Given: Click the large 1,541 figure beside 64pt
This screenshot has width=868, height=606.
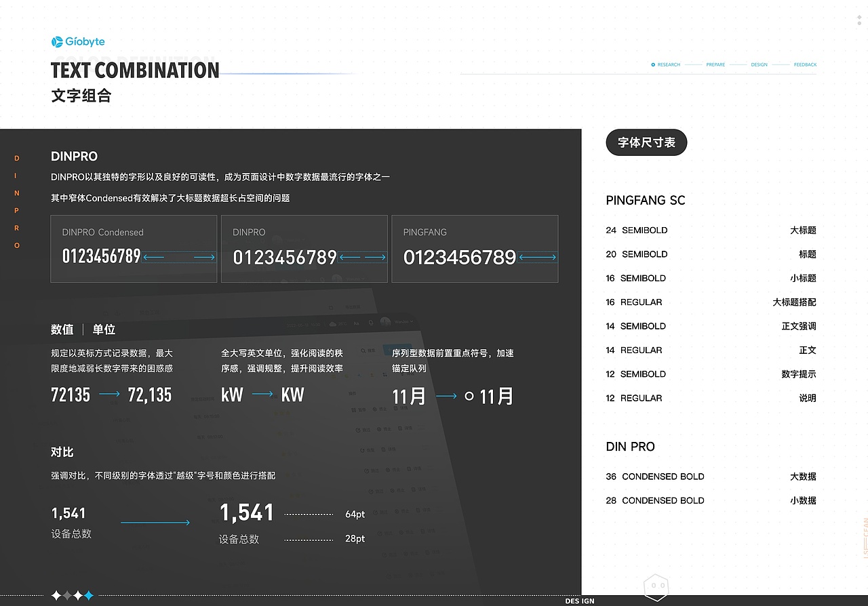Looking at the screenshot, I should point(247,513).
